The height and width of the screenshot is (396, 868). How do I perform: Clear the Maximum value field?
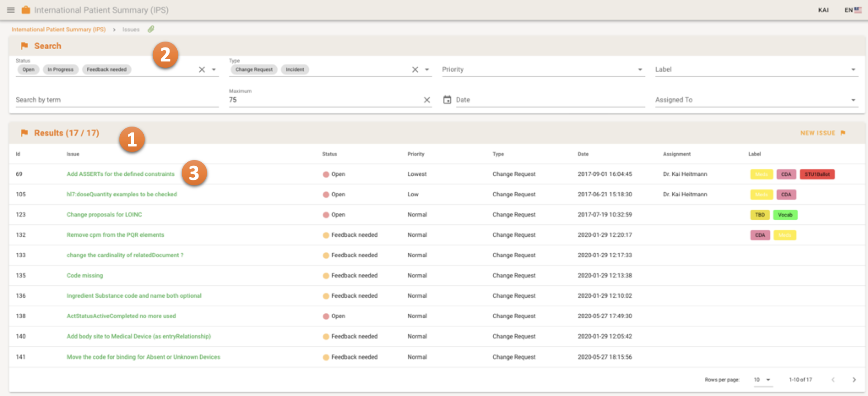[427, 100]
